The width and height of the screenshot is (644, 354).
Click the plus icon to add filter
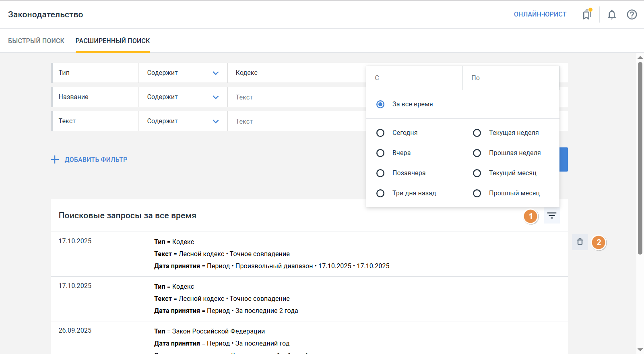point(55,159)
